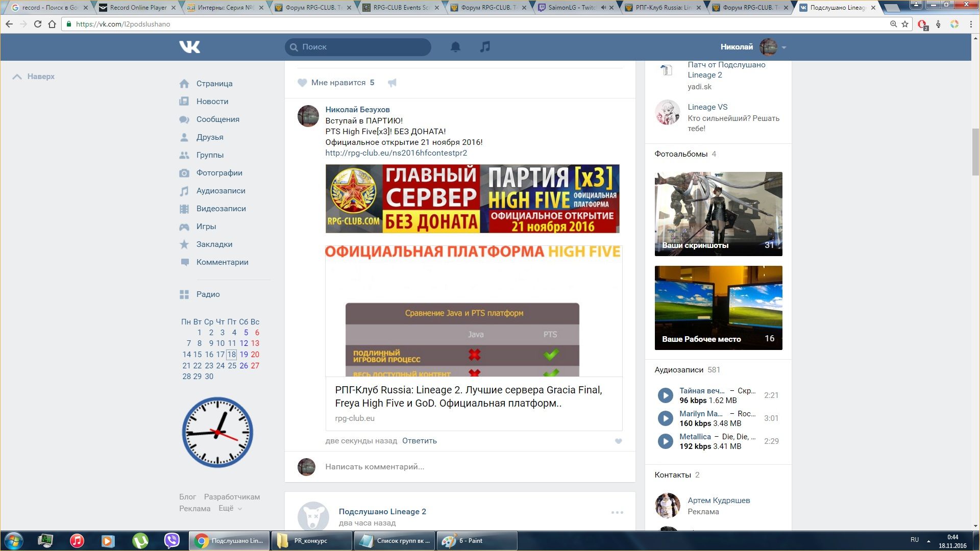Image resolution: width=980 pixels, height=551 pixels.
Task: Open the РПГ-Клуб Russia link preview title
Action: point(468,396)
